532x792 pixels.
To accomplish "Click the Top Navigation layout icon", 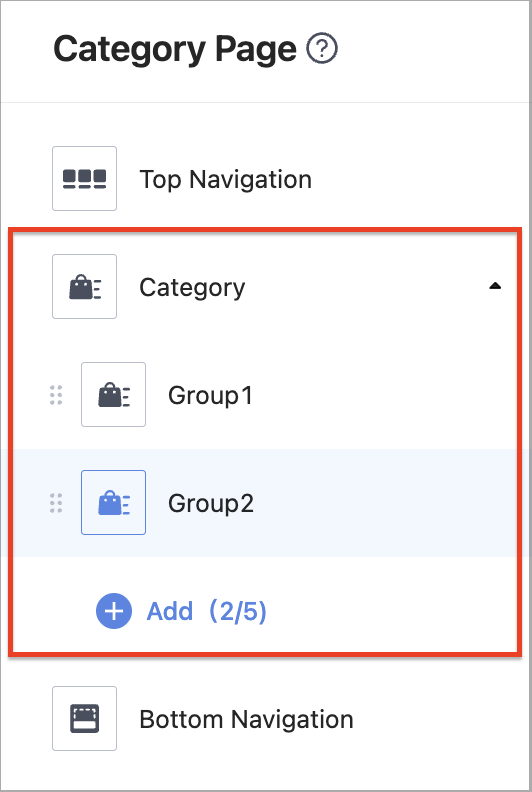I will click(x=84, y=178).
